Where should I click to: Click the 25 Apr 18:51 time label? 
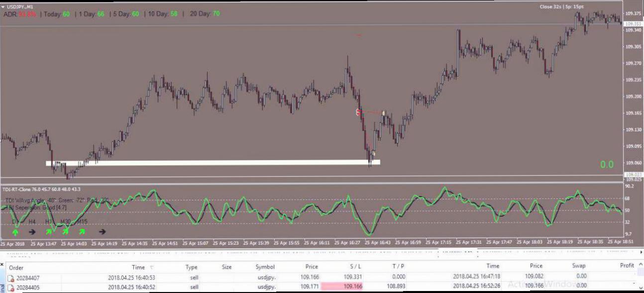pyautogui.click(x=620, y=241)
